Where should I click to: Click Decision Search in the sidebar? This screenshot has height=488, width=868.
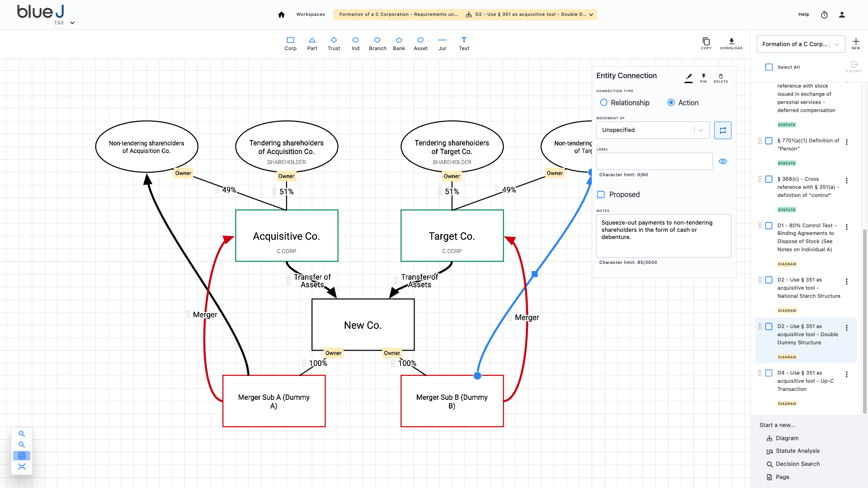(797, 464)
